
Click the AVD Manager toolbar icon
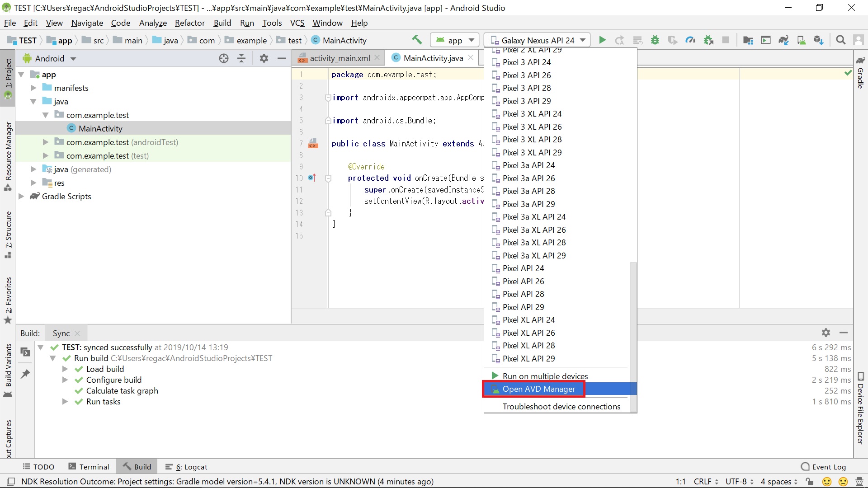(801, 40)
